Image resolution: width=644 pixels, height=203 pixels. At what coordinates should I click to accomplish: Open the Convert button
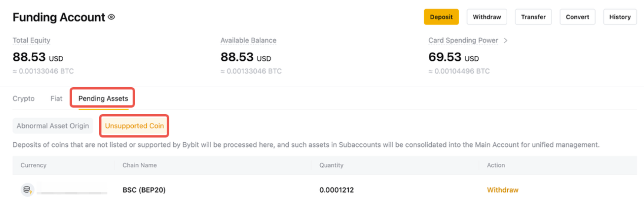tap(577, 17)
